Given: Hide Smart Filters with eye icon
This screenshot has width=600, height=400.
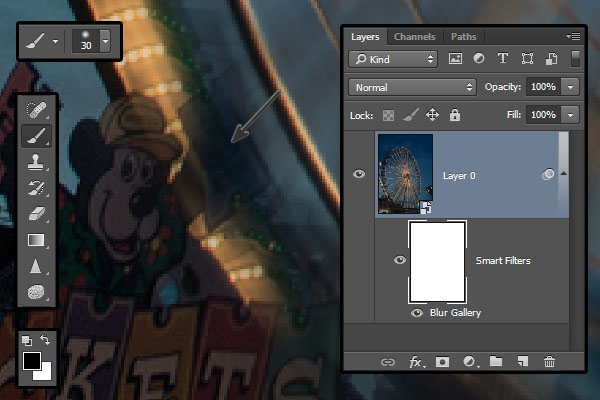Looking at the screenshot, I should click(399, 260).
